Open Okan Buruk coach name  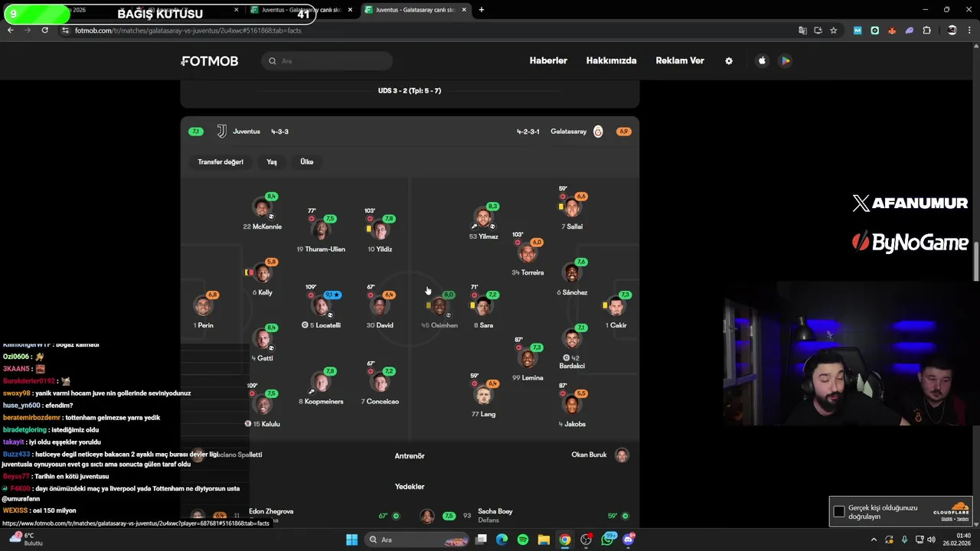pos(589,455)
